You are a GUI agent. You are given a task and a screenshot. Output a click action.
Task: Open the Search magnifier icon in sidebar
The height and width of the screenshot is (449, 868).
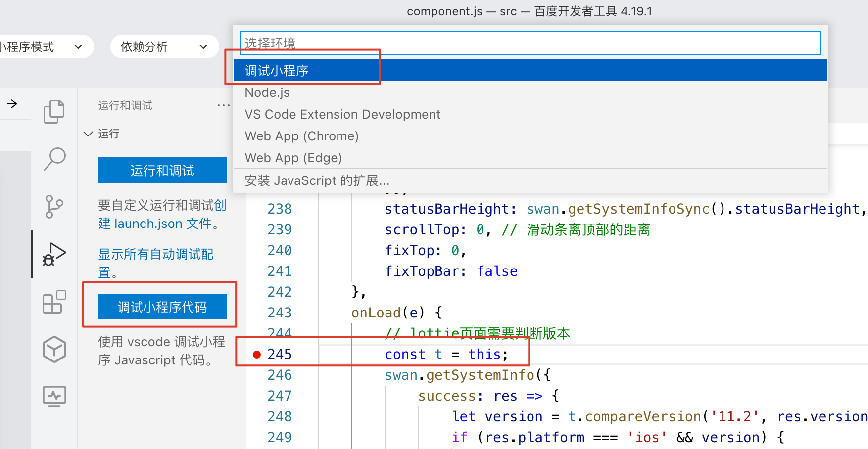coord(54,159)
